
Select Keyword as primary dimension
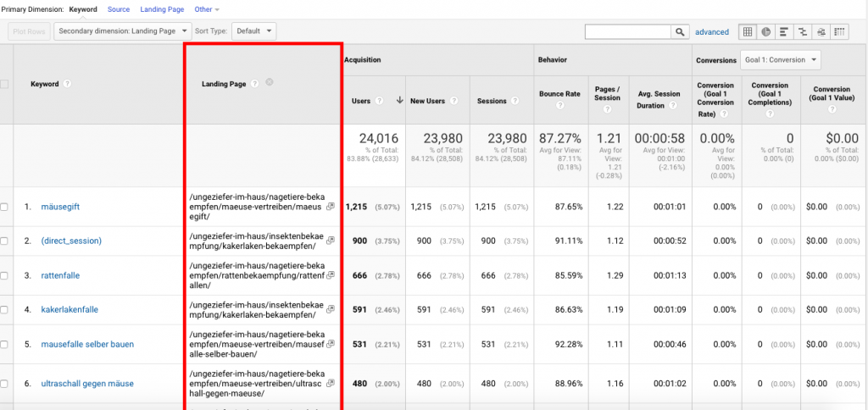pyautogui.click(x=83, y=9)
